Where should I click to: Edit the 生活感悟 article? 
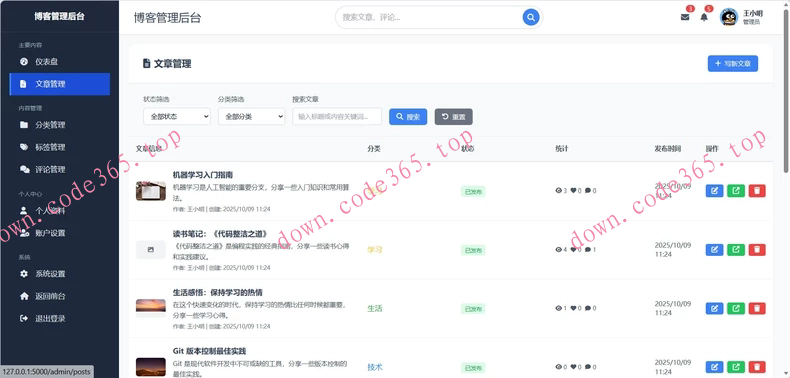click(714, 308)
